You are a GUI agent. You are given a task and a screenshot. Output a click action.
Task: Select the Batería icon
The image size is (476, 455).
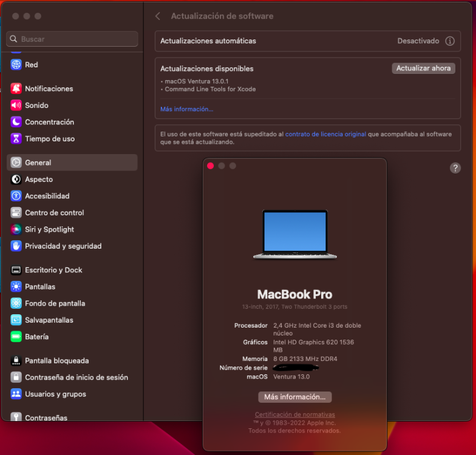pos(16,337)
